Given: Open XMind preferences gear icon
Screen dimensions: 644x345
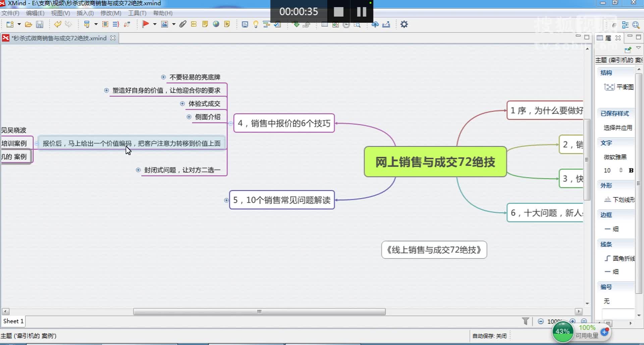Looking at the screenshot, I should pyautogui.click(x=404, y=24).
